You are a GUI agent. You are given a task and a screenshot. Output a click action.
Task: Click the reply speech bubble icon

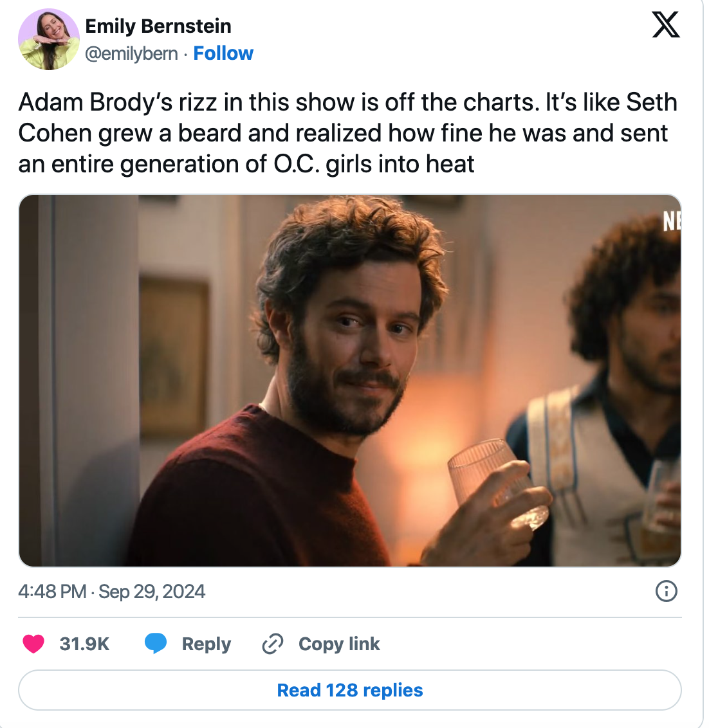pos(156,644)
